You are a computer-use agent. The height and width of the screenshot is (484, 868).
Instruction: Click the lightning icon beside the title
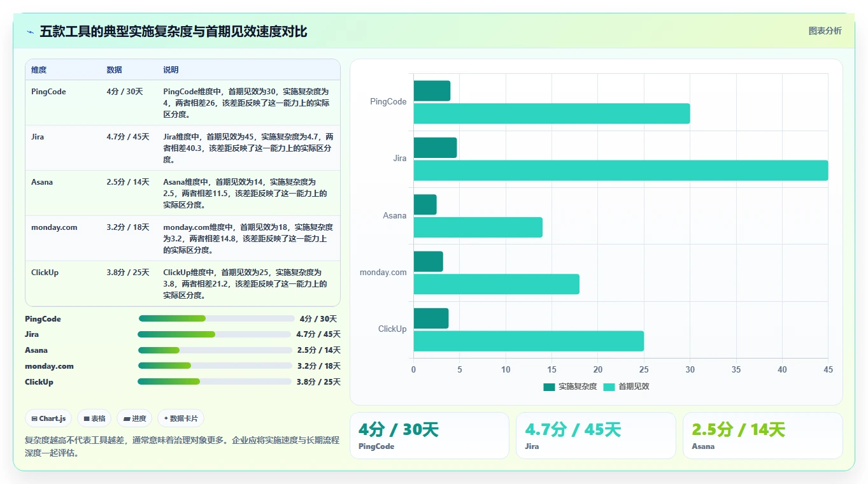tap(30, 32)
